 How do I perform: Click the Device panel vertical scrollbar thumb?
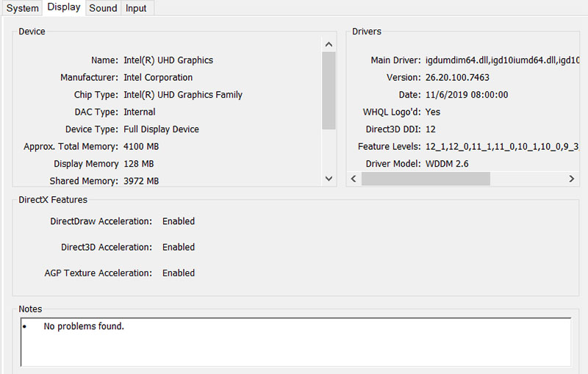tap(329, 90)
